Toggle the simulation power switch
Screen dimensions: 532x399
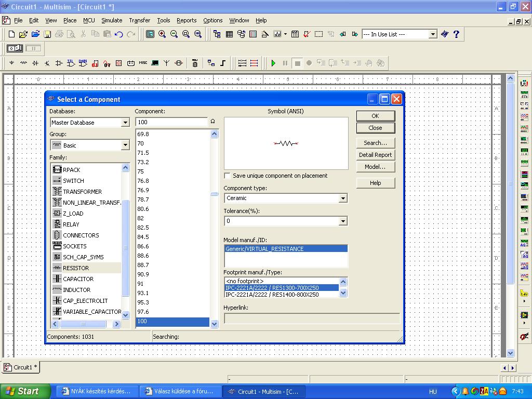(15, 48)
